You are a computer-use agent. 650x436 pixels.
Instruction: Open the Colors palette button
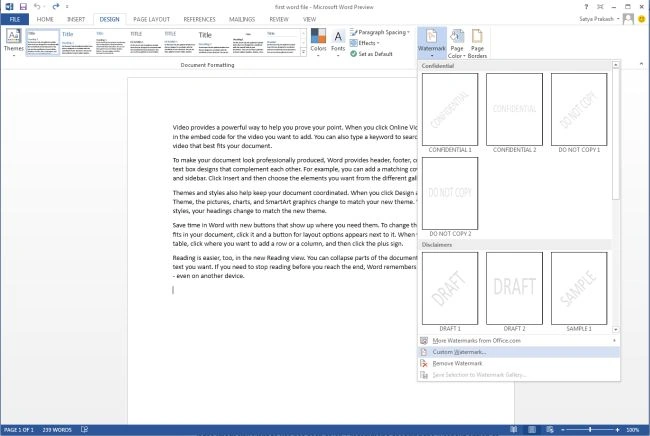click(318, 41)
